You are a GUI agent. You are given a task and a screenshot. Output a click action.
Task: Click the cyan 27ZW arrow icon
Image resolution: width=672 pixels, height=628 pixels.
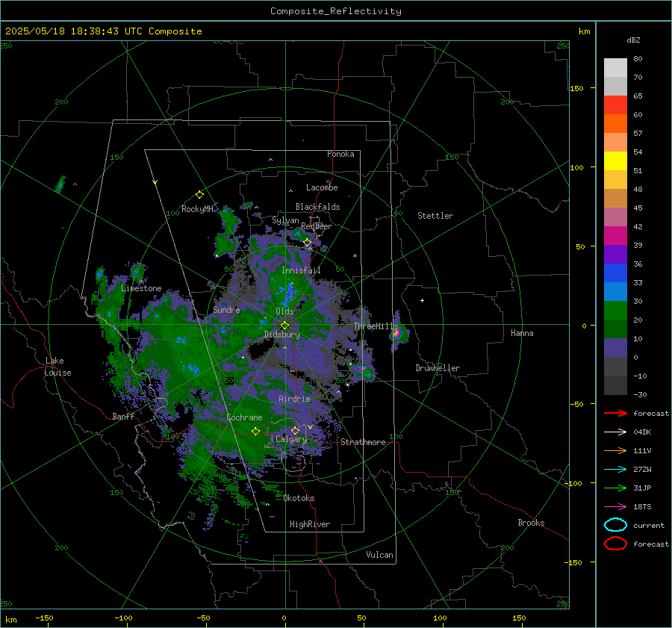(x=615, y=470)
